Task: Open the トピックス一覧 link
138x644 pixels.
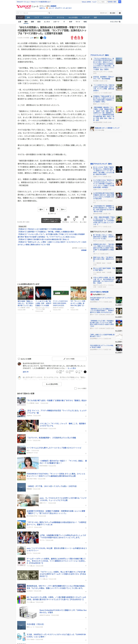Action: pyautogui.click(x=115, y=22)
